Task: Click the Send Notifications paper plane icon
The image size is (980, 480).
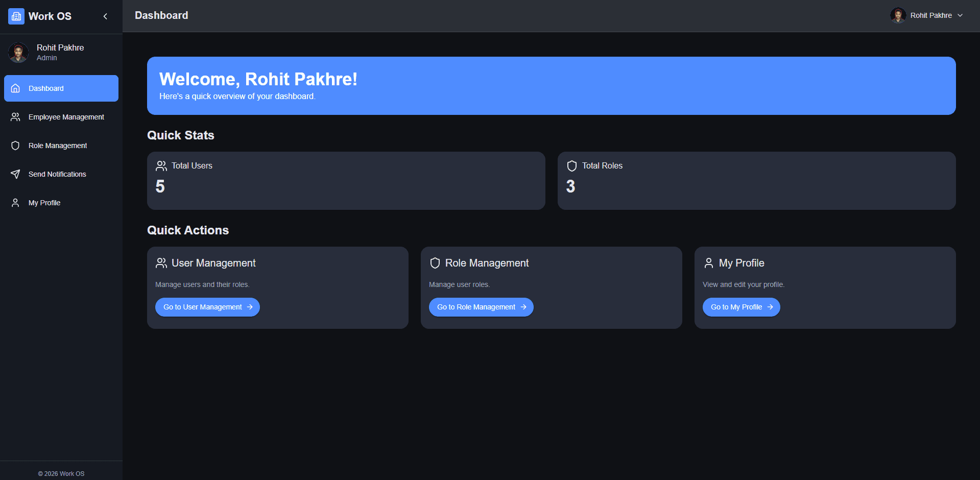Action: (15, 174)
